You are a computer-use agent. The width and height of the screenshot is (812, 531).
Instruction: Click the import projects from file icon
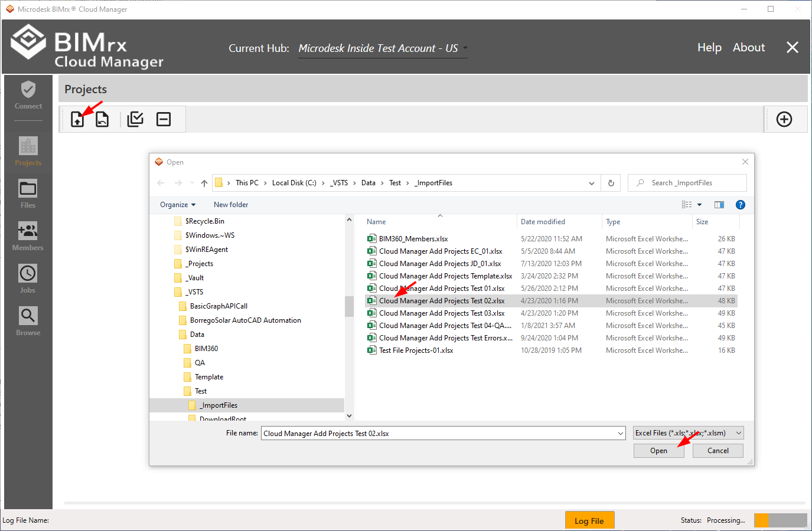click(77, 119)
